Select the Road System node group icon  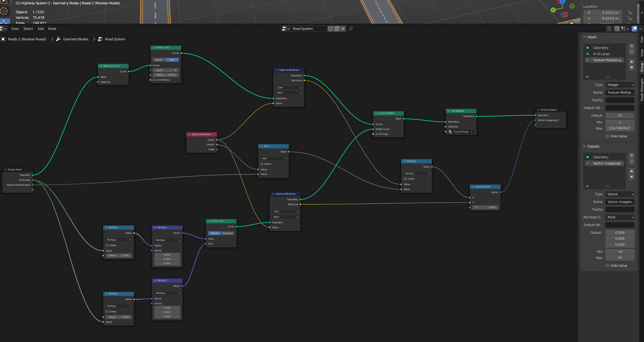coord(100,39)
